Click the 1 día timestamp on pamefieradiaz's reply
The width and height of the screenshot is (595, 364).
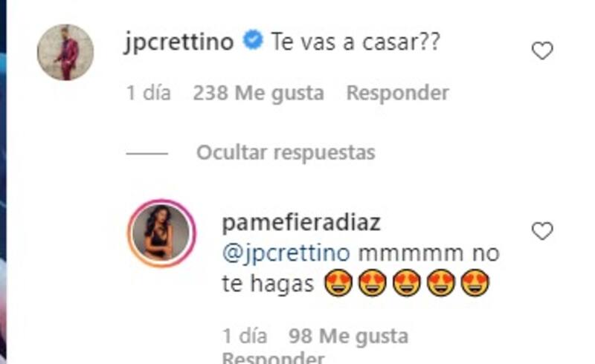(245, 337)
